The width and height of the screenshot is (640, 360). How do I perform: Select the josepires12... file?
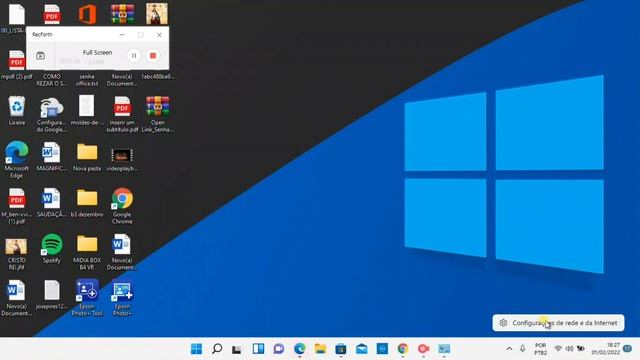click(x=51, y=295)
